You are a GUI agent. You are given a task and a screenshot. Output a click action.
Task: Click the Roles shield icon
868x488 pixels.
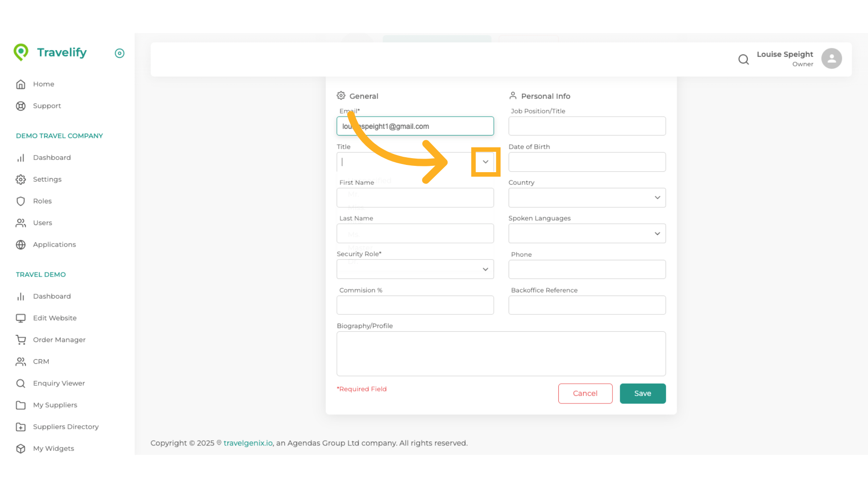point(21,201)
